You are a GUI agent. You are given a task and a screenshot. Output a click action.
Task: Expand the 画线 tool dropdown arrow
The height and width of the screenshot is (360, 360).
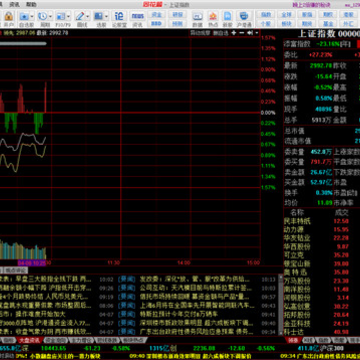pyautogui.click(x=88, y=16)
